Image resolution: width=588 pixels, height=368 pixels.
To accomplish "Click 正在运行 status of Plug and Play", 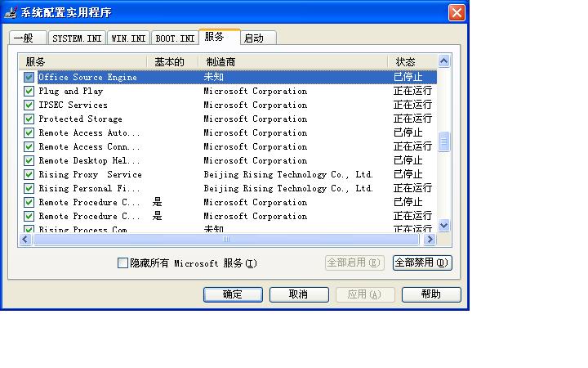I will [x=412, y=92].
